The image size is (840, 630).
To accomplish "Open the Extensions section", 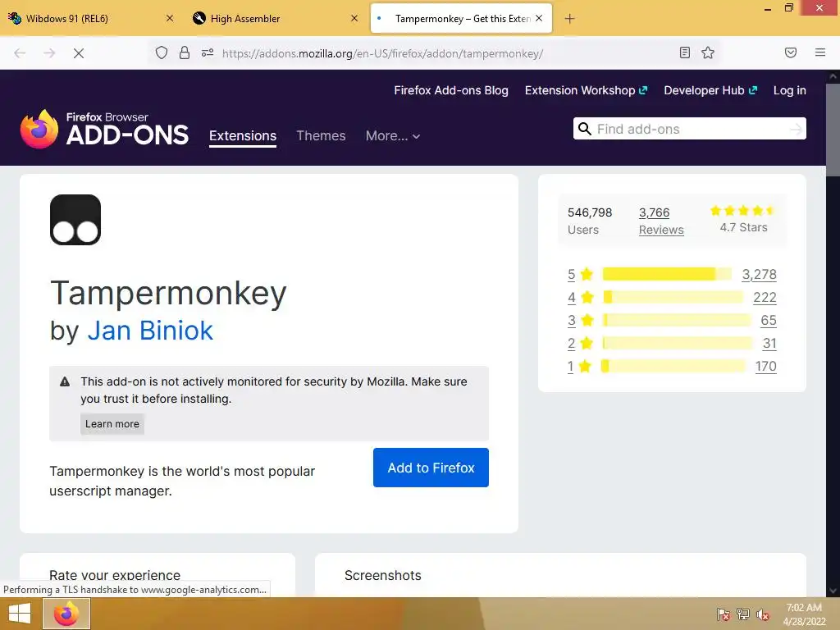I will pyautogui.click(x=243, y=135).
